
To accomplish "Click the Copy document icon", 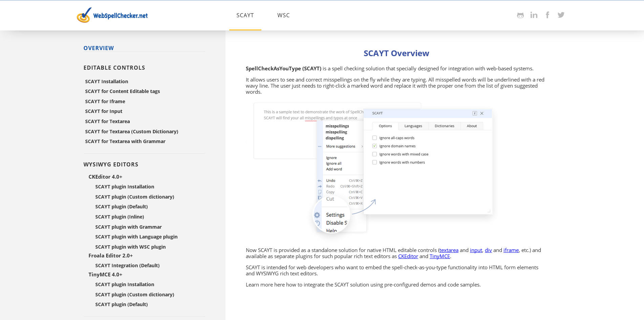I will (320, 192).
